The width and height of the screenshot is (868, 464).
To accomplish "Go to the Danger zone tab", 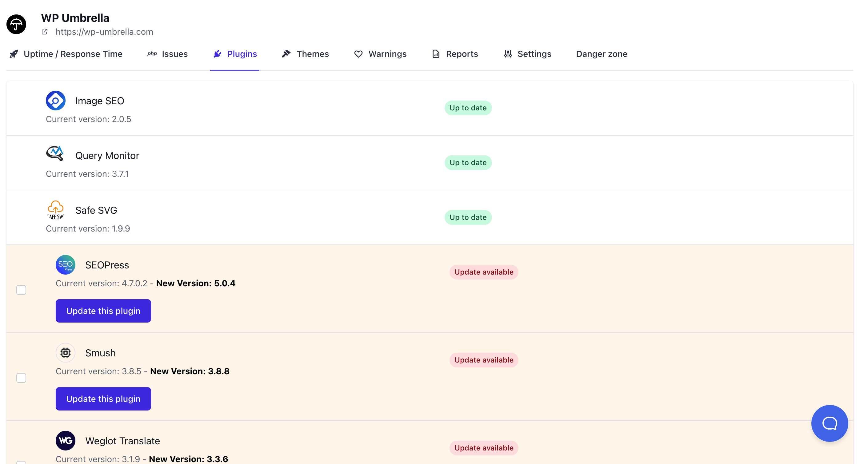I will click(x=602, y=54).
